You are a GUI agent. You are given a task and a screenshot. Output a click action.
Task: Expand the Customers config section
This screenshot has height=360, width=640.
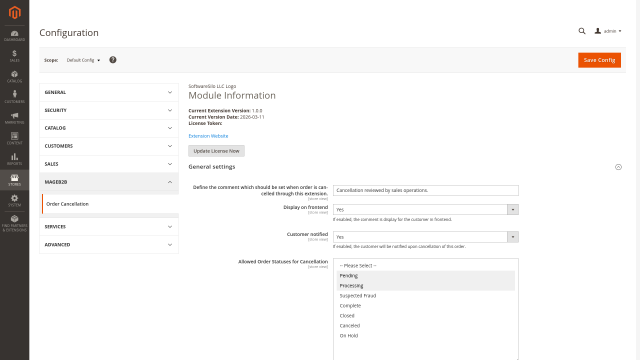pyautogui.click(x=109, y=146)
